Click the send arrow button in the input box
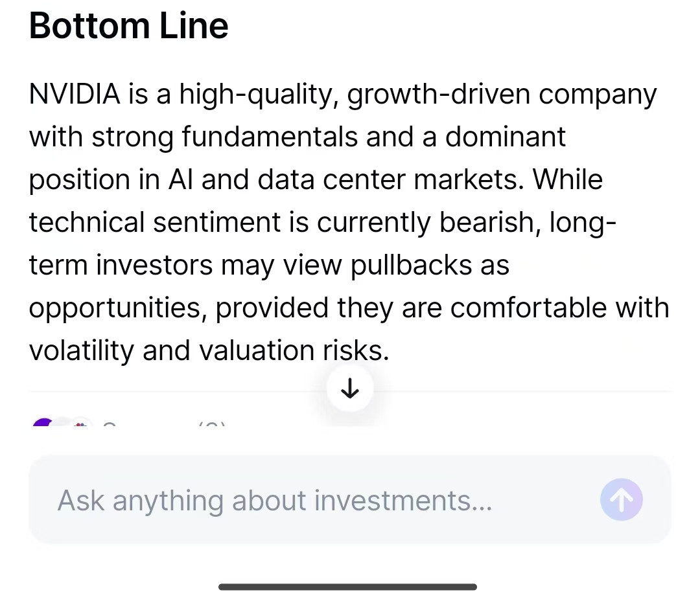The image size is (700, 601). (x=621, y=500)
